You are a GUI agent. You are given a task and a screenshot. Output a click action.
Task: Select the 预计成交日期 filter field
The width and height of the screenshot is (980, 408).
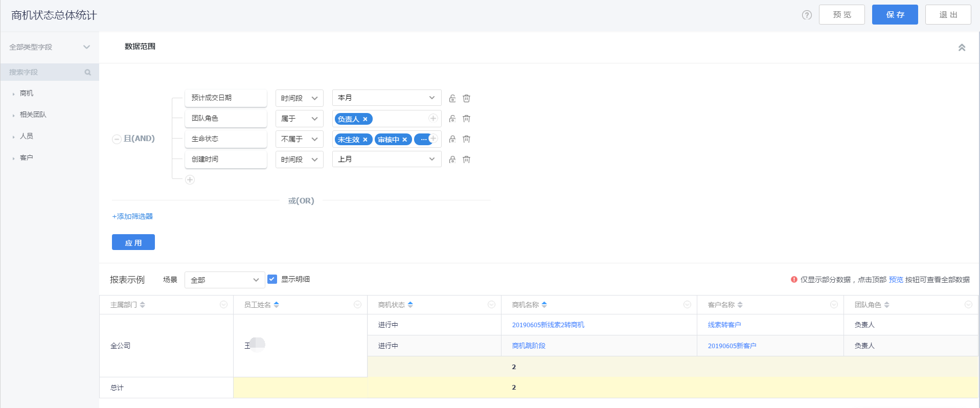(x=226, y=98)
